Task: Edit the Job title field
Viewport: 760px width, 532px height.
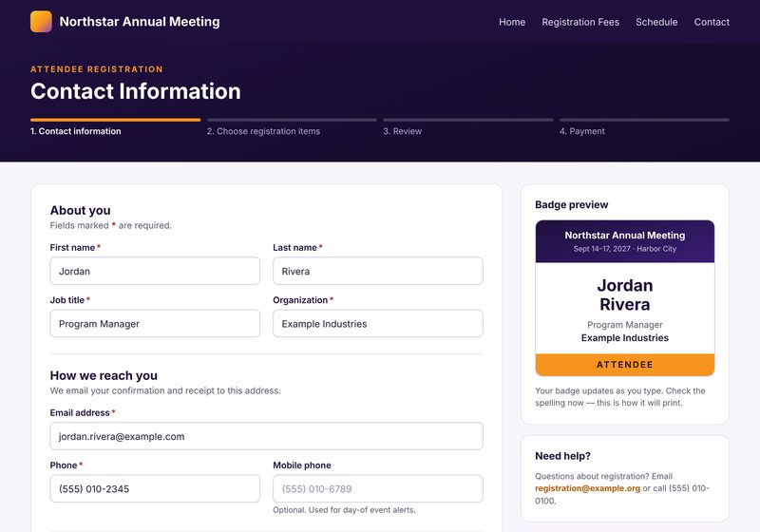Action: (155, 323)
